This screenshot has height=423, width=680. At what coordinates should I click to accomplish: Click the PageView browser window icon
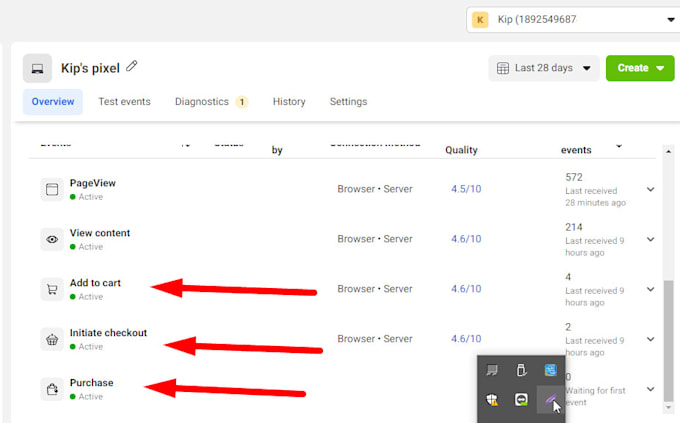(52, 190)
